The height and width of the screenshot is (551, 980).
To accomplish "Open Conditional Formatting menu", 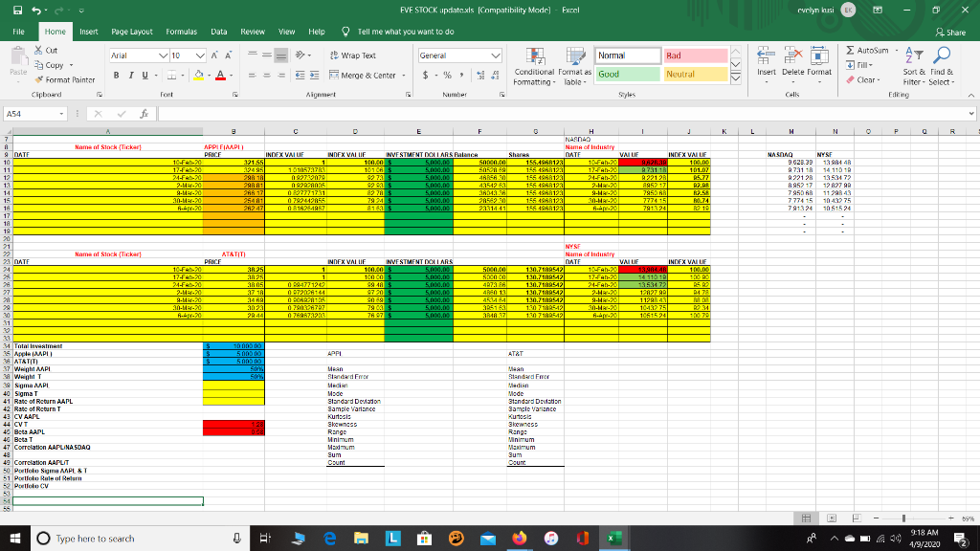I will pyautogui.click(x=534, y=66).
